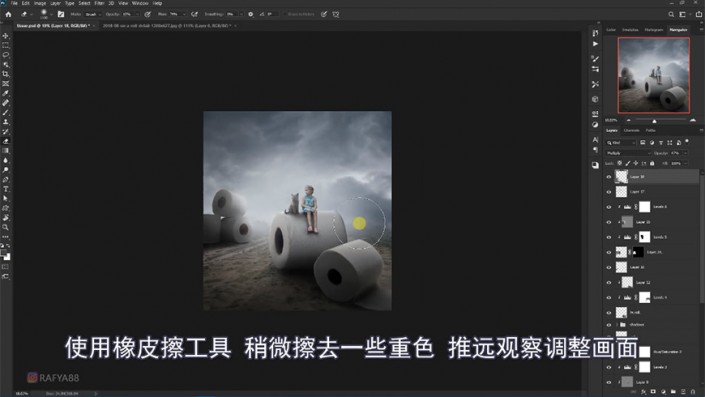The image size is (705, 397).
Task: Open the Window menu
Action: pos(140,3)
